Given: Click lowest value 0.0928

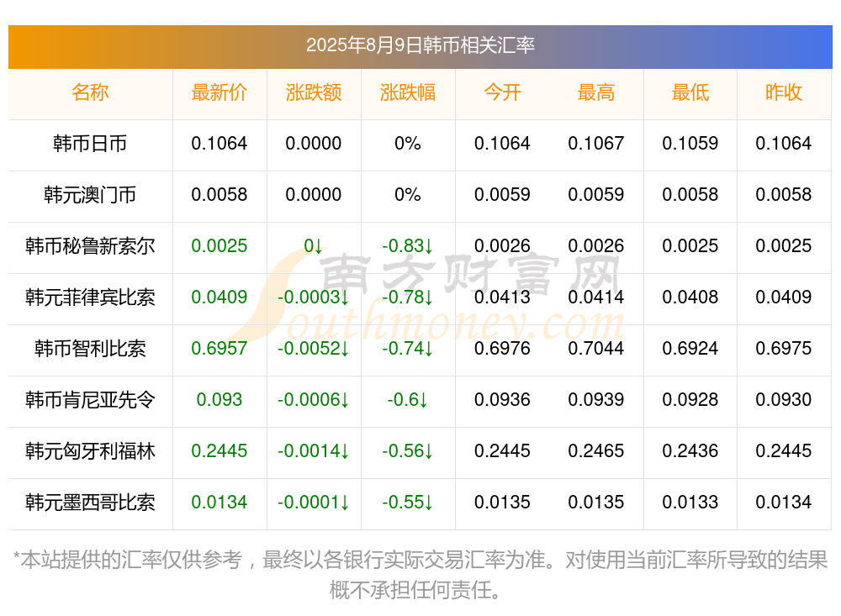Looking at the screenshot, I should point(690,400).
